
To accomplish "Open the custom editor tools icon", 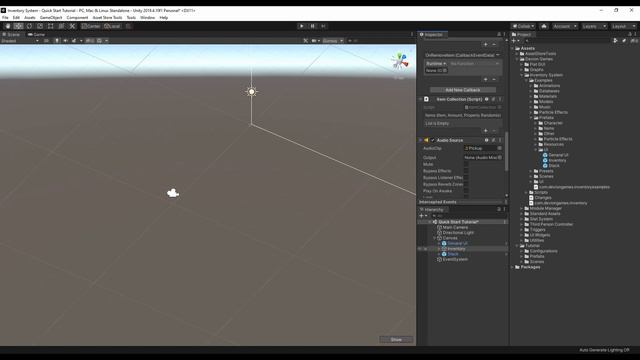I will 72,26.
